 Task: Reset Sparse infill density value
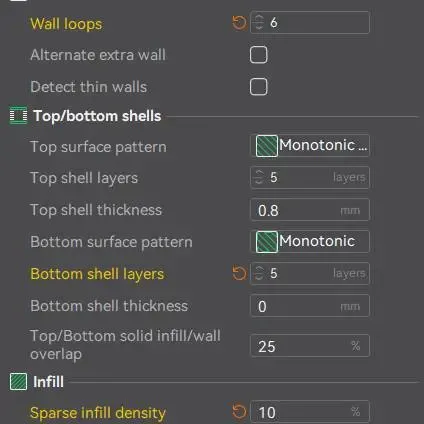[x=239, y=411]
